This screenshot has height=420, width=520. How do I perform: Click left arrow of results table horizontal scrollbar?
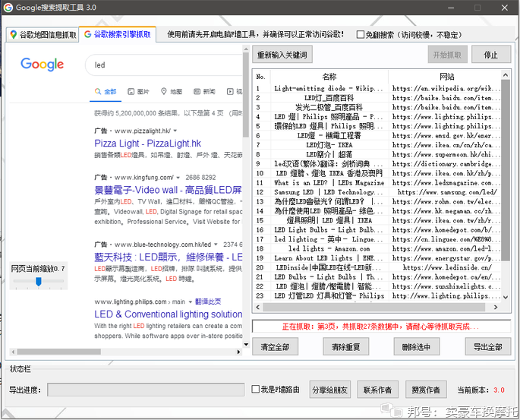(258, 307)
